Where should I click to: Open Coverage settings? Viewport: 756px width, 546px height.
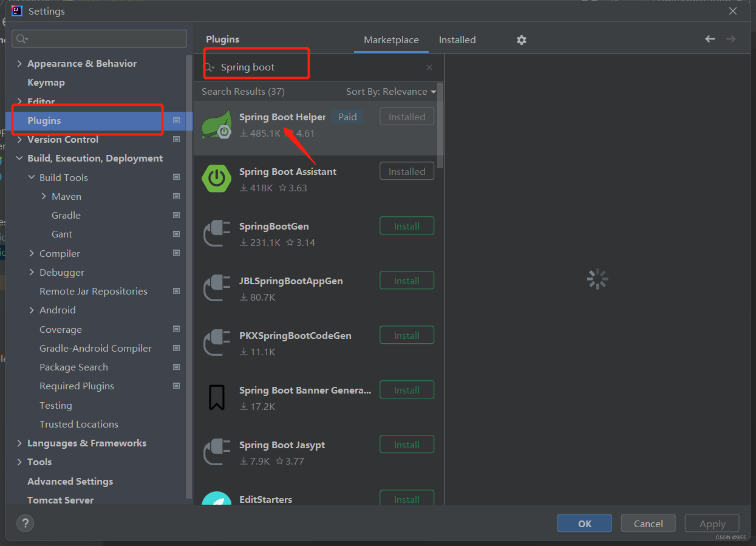pos(60,329)
